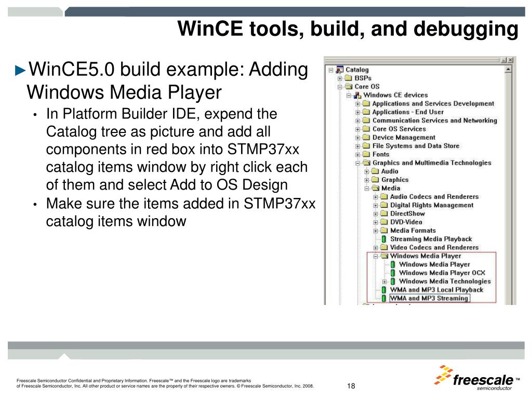Expand the Core OS Services node
The image size is (532, 399).
coord(357,129)
